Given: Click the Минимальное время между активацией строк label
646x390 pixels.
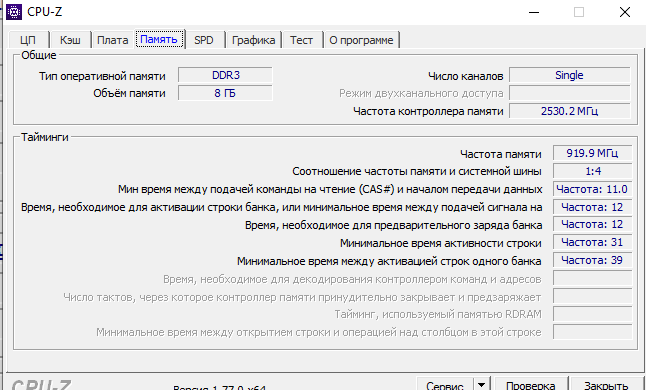Looking at the screenshot, I should click(389, 262).
